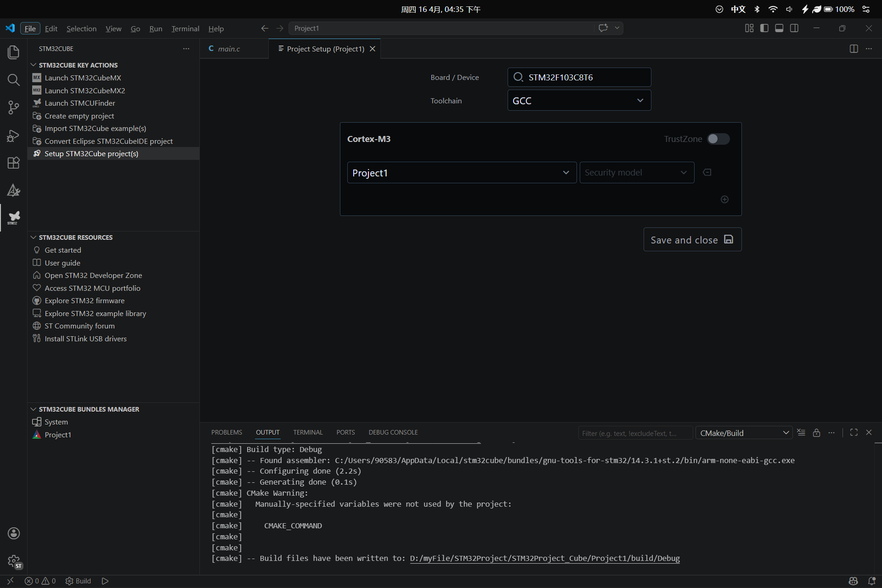The image size is (882, 588).
Task: Toggle primary side bar visibility
Action: point(764,28)
